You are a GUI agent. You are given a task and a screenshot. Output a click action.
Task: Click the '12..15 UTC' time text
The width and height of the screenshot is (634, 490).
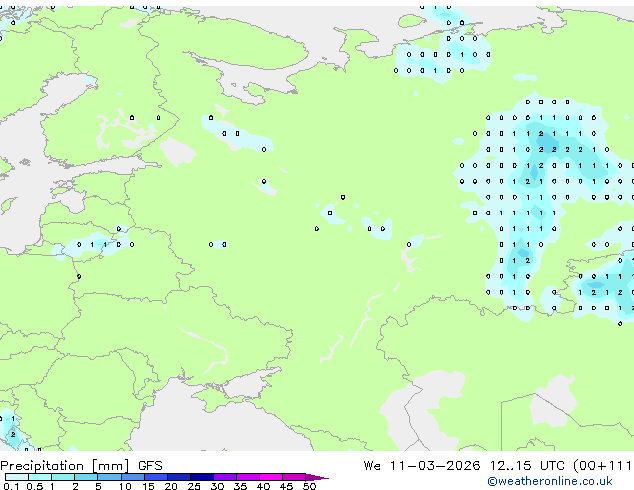(x=527, y=466)
